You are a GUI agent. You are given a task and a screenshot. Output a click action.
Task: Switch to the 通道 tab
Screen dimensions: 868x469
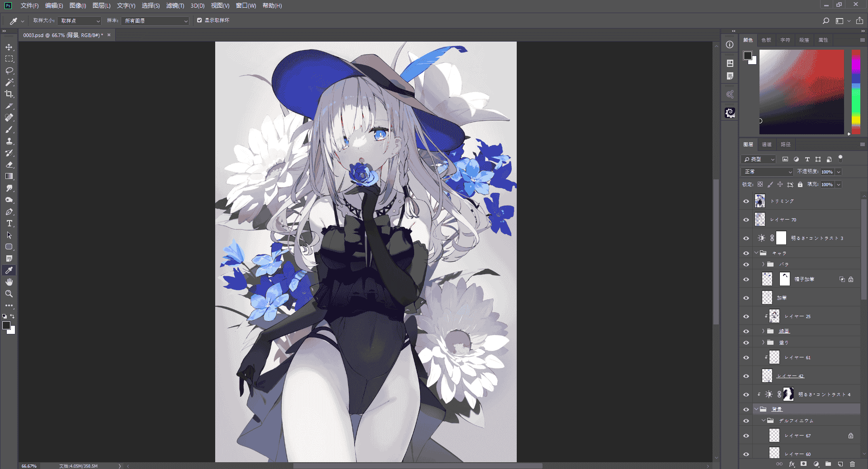point(767,145)
